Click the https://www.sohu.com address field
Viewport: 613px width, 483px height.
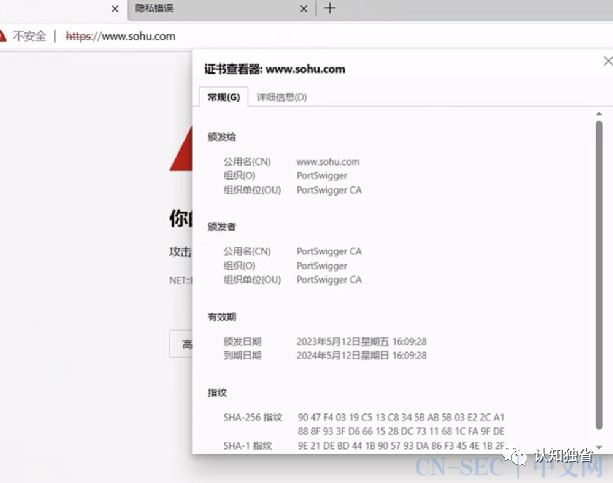120,36
